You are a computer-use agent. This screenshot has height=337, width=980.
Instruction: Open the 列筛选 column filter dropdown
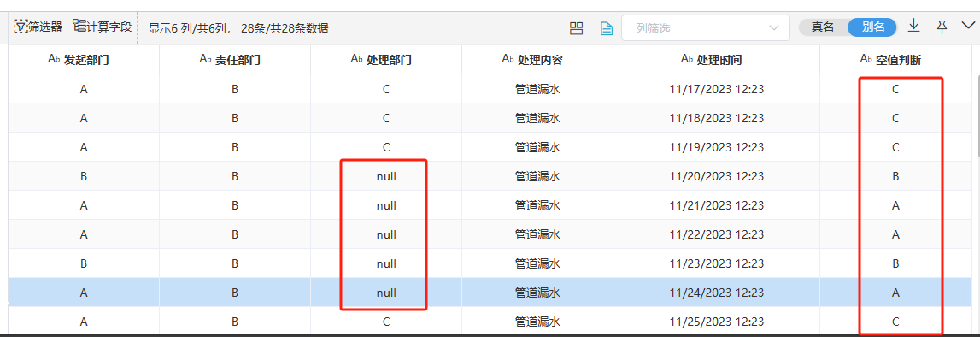[705, 28]
